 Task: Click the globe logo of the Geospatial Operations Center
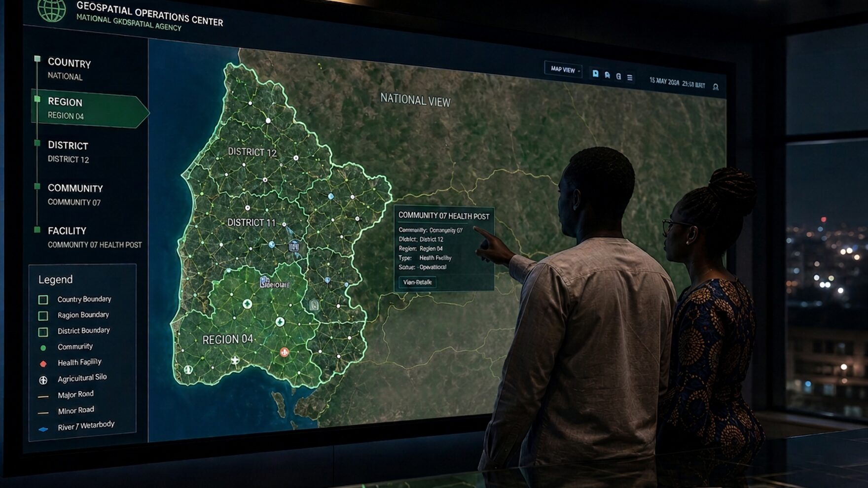click(x=52, y=9)
